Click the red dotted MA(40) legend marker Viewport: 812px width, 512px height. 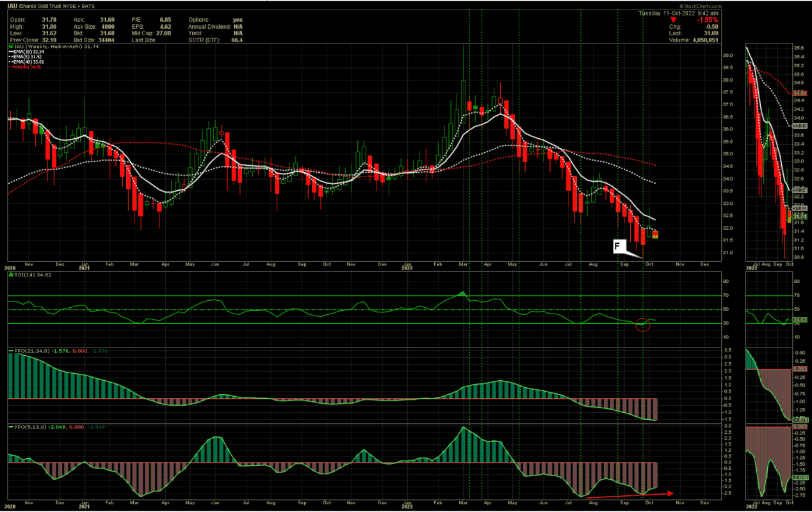tap(11, 67)
